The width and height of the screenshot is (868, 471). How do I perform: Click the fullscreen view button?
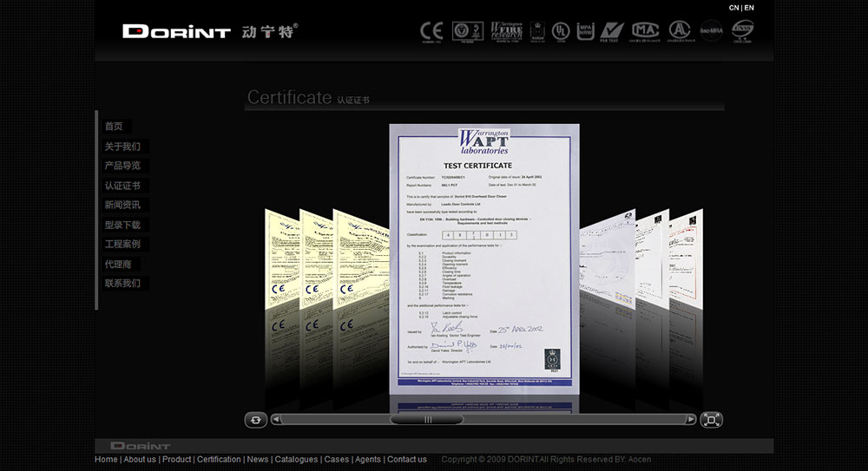[712, 420]
